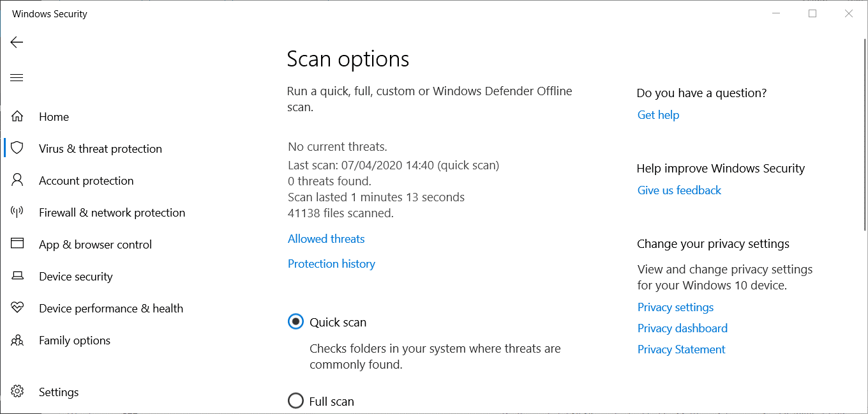This screenshot has height=414, width=868.
Task: Open Device security page
Action: [x=75, y=276]
